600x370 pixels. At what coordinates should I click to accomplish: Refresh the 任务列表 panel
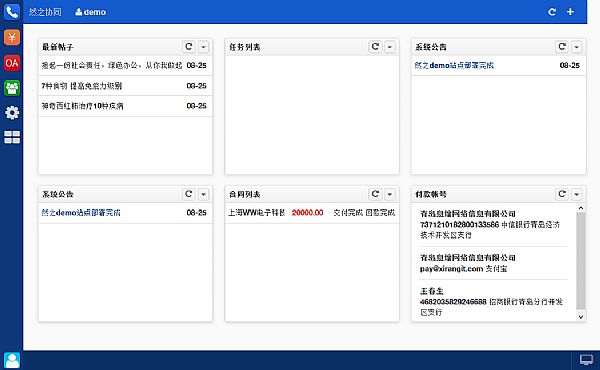tap(375, 47)
